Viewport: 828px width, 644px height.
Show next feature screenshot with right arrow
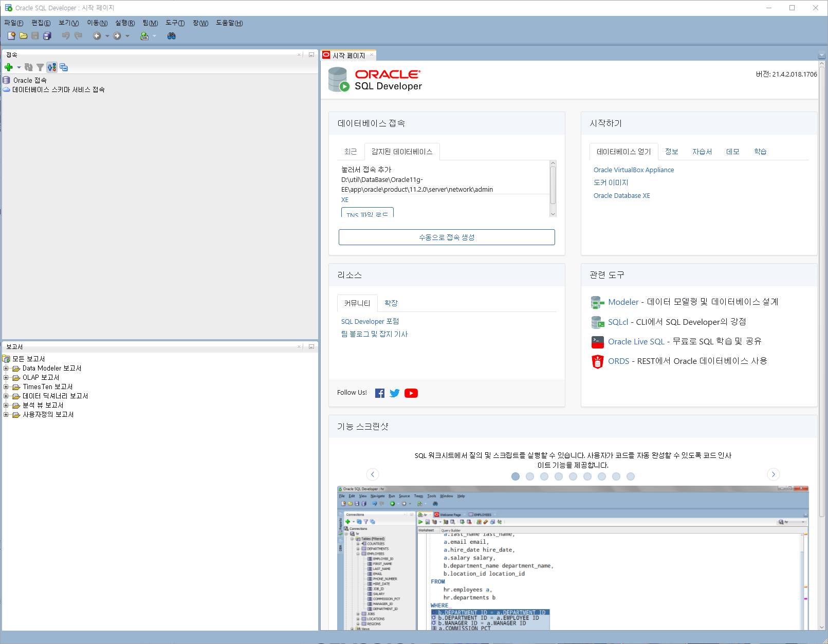[x=774, y=474]
